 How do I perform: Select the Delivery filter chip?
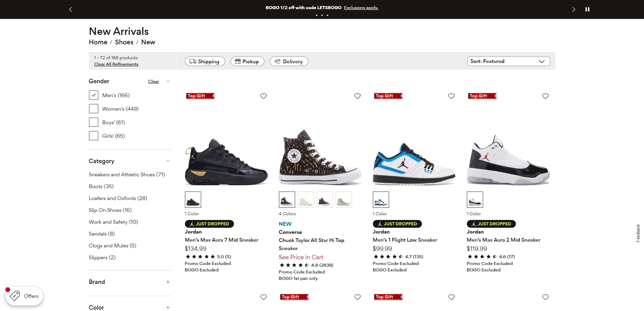point(289,61)
